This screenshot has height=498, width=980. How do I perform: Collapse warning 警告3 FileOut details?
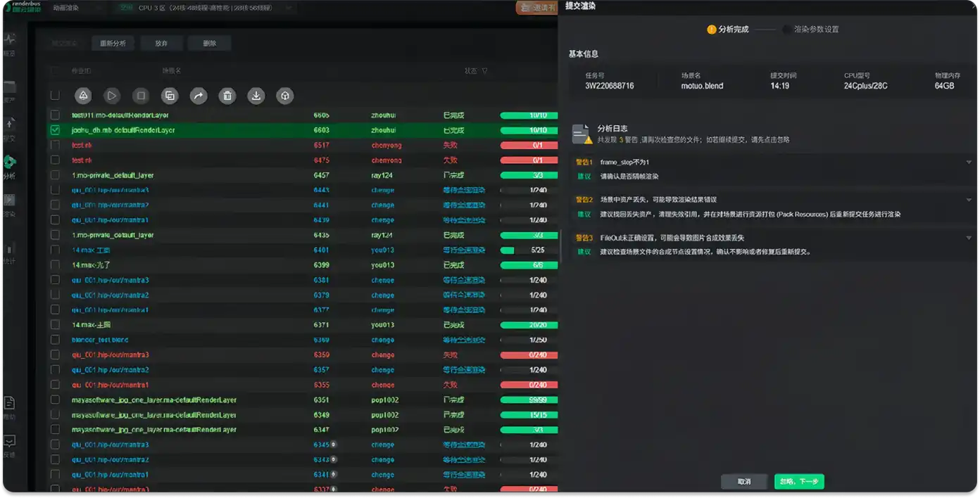coord(969,238)
